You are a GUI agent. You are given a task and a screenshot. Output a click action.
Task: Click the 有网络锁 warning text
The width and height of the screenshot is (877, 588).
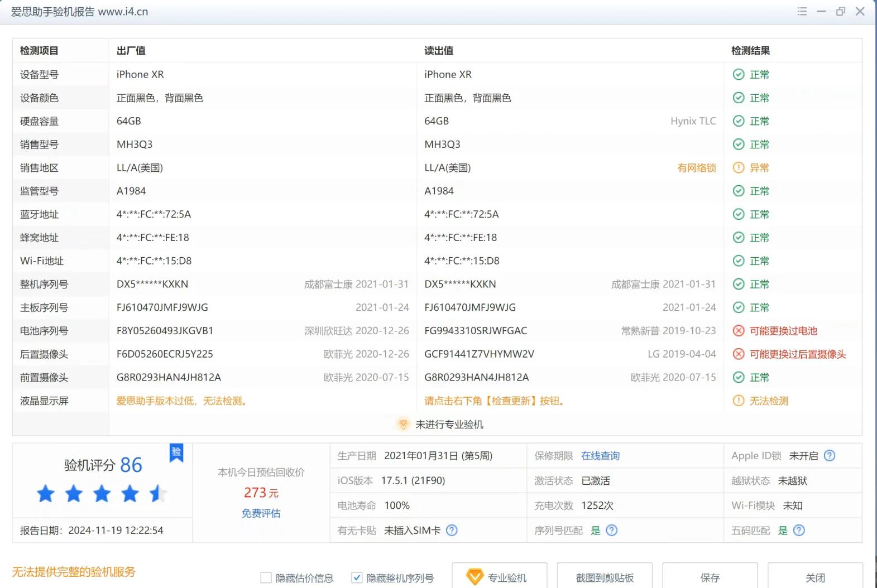[696, 167]
